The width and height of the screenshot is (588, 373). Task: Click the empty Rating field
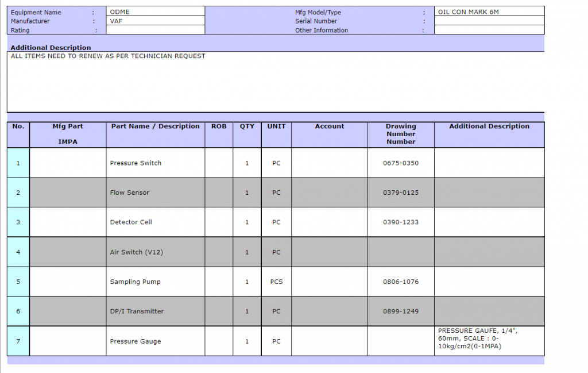coord(155,30)
